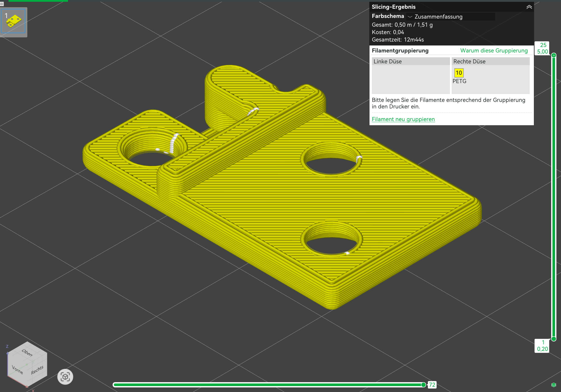Click horizontal move slider handle at 72
The height and width of the screenshot is (392, 561).
coord(423,385)
